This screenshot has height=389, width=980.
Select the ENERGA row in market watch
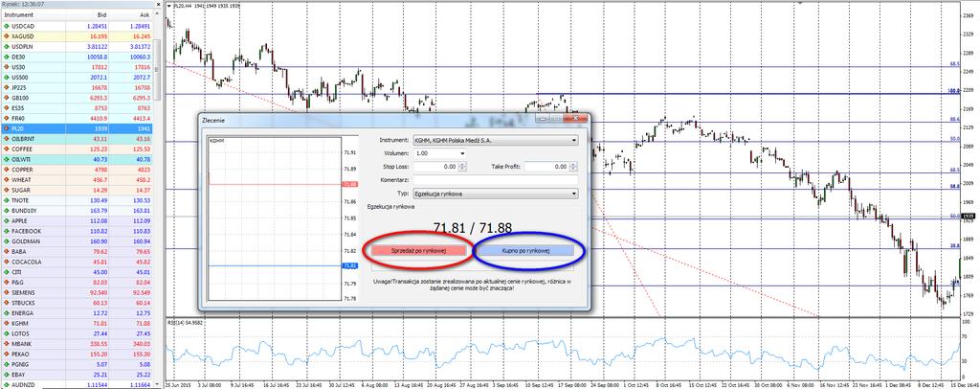click(x=77, y=312)
